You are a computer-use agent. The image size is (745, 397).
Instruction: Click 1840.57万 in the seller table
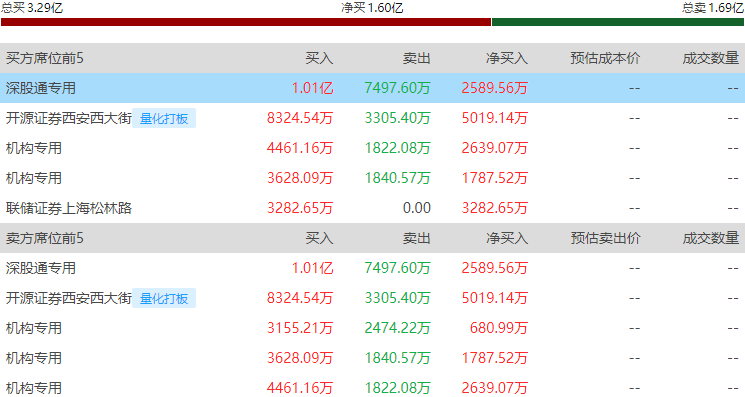pos(397,358)
